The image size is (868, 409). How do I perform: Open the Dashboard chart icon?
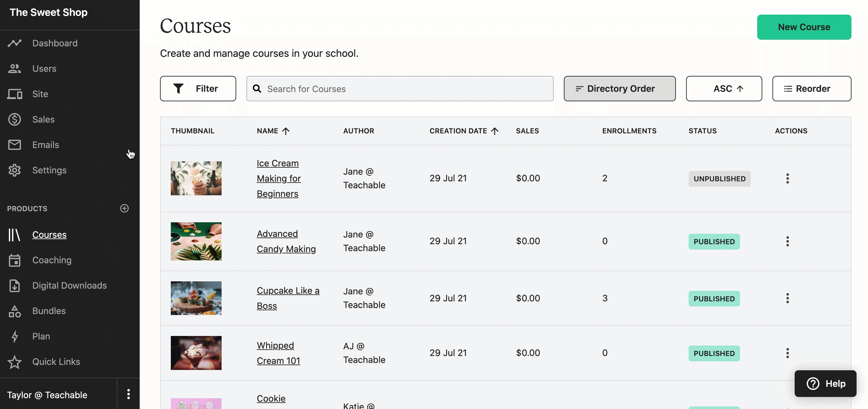15,43
